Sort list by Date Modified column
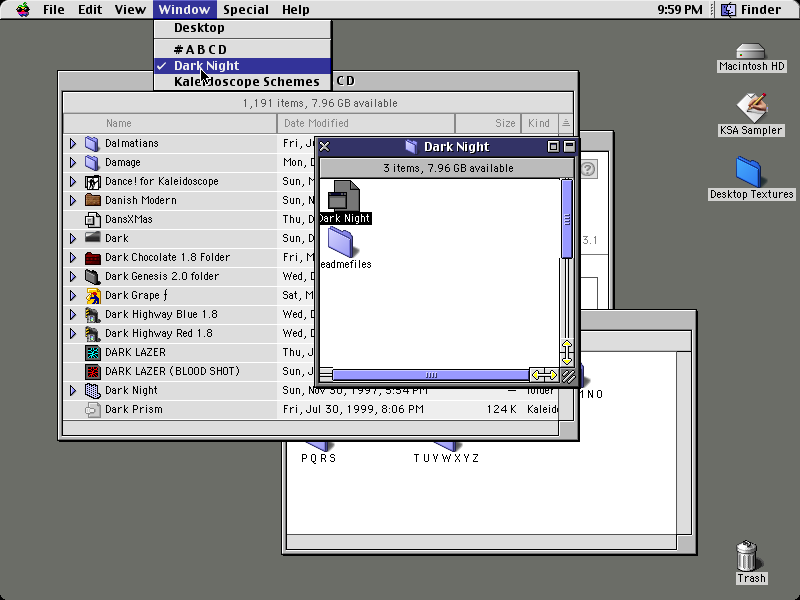 [366, 123]
